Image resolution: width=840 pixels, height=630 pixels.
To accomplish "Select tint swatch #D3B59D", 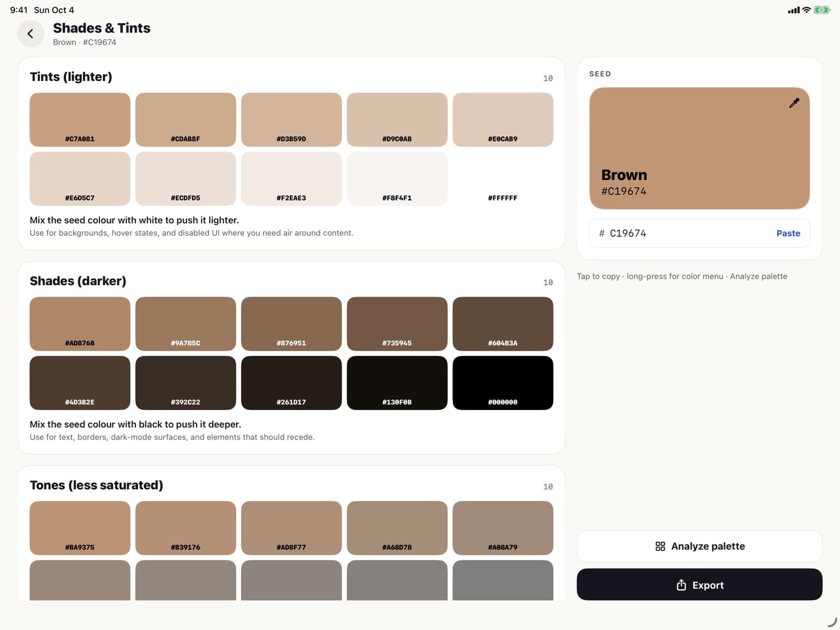I will [291, 120].
